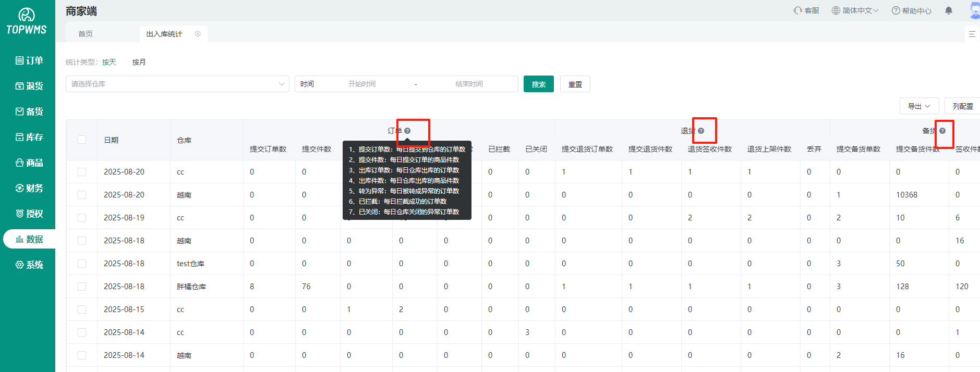The height and width of the screenshot is (372, 980).
Task: Click the help icon beside 备货 header
Action: point(942,131)
